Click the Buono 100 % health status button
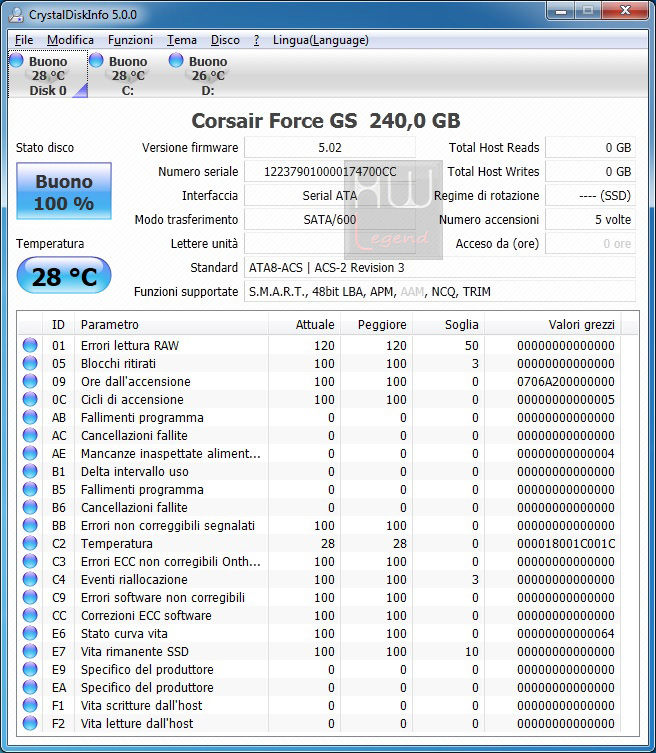This screenshot has height=753, width=656. pyautogui.click(x=64, y=191)
